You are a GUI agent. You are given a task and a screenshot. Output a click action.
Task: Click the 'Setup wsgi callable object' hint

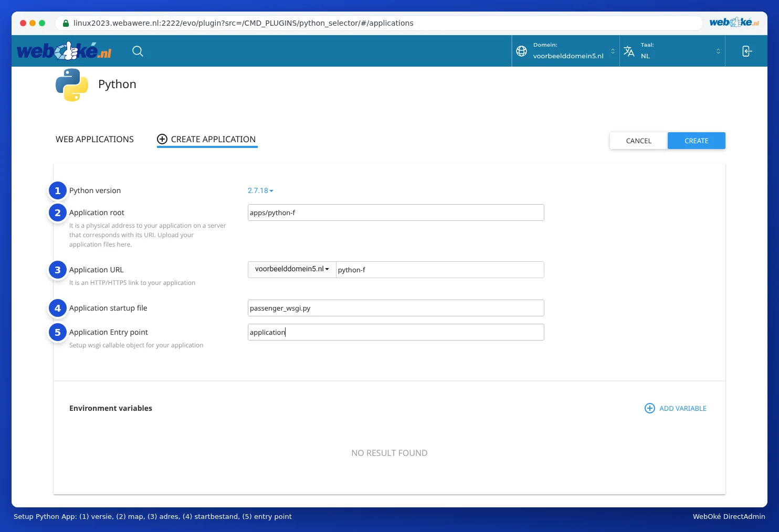136,345
